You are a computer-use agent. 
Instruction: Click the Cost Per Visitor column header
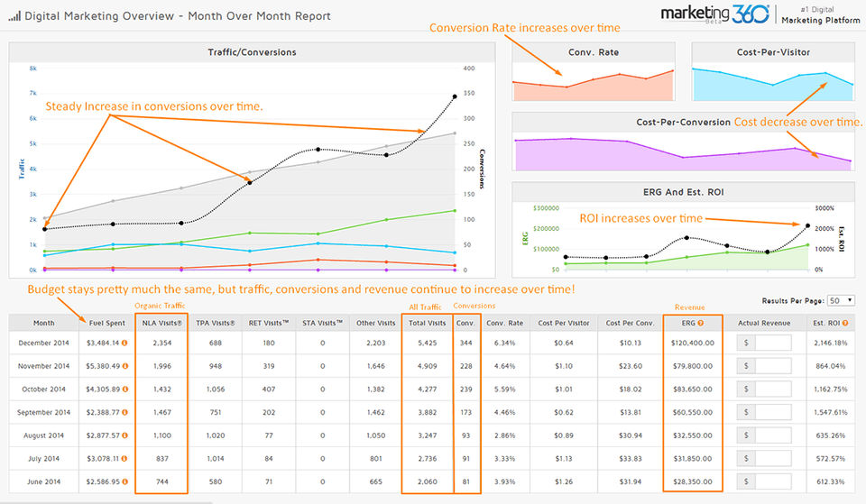tap(563, 323)
